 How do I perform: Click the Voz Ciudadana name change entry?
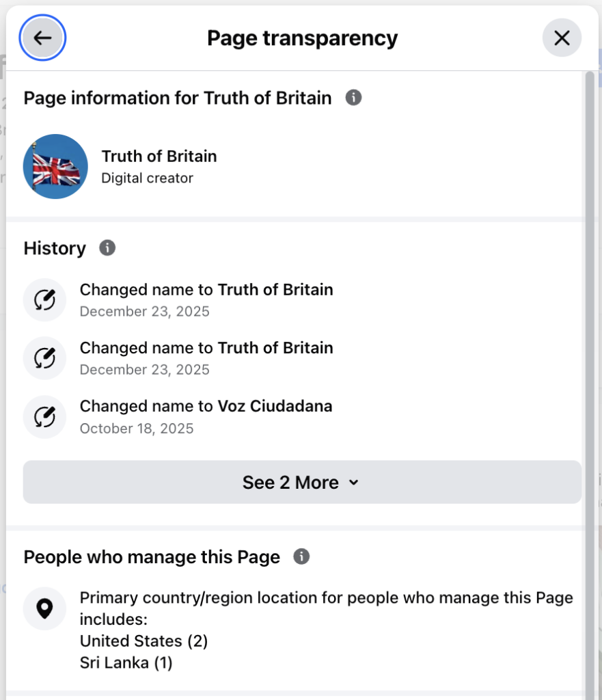[x=206, y=406]
